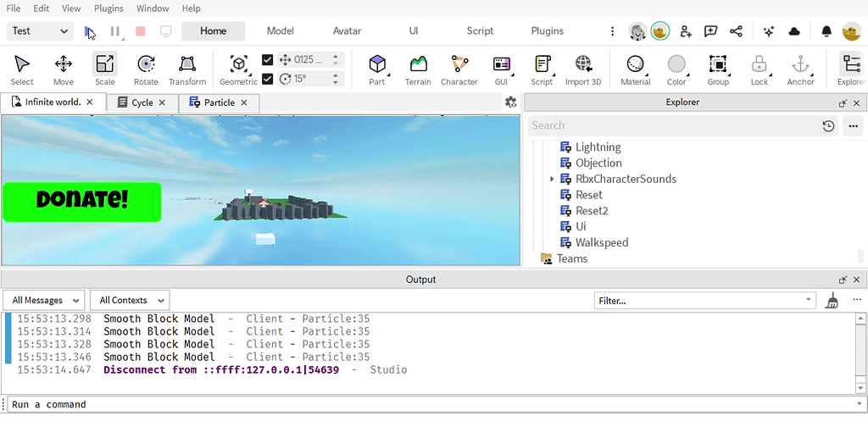Expand the output Filter dropdown arrow
The image size is (868, 438).
point(808,300)
